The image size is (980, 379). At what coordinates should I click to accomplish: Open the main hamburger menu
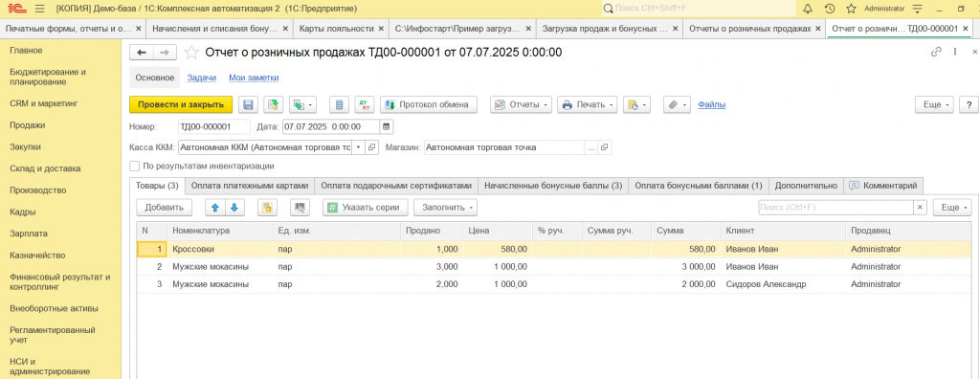click(40, 9)
